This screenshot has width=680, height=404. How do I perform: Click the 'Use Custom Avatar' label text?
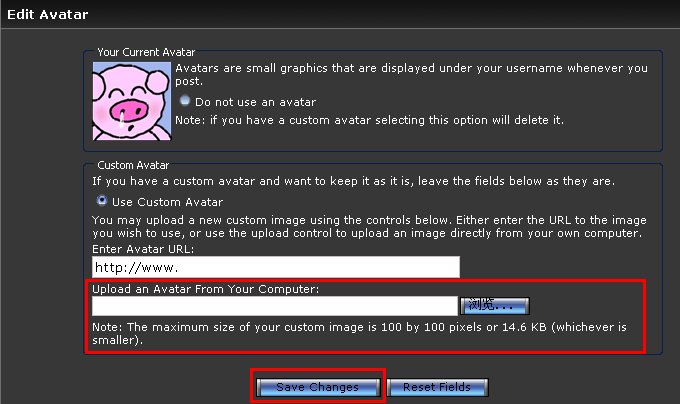pyautogui.click(x=167, y=202)
